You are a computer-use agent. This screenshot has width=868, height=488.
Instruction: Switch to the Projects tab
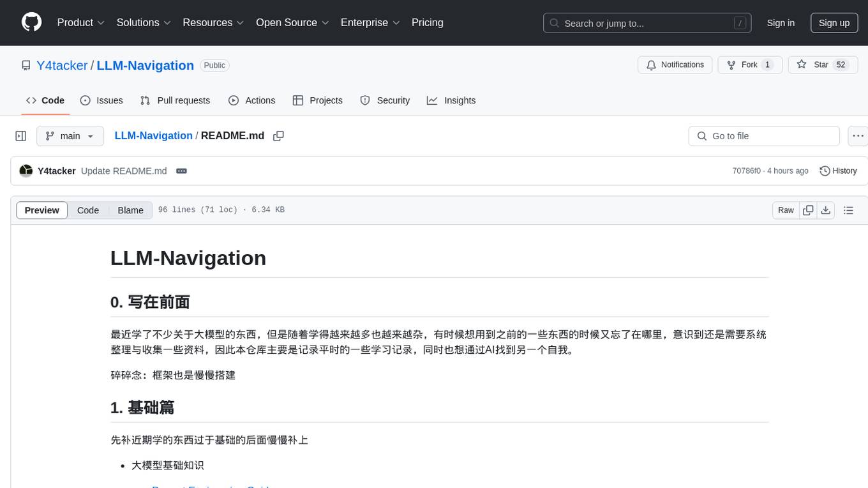(317, 100)
